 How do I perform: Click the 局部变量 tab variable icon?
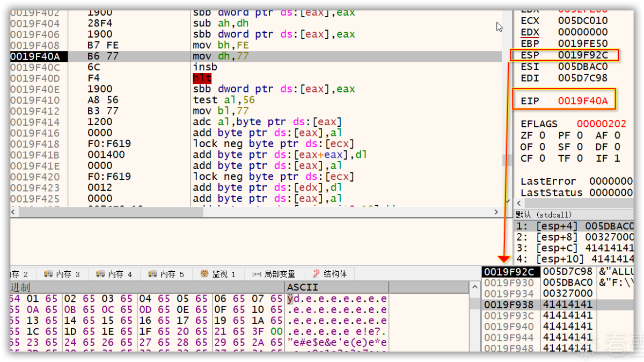[257, 274]
